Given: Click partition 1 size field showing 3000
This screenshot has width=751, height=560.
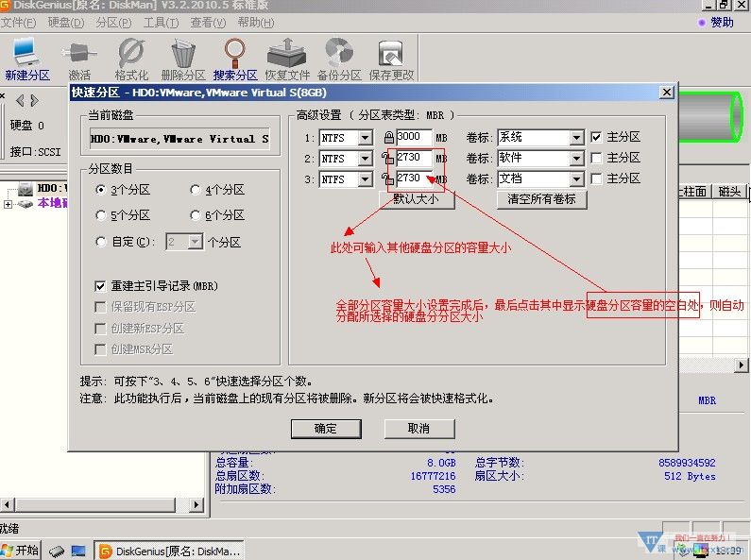Looking at the screenshot, I should click(414, 137).
